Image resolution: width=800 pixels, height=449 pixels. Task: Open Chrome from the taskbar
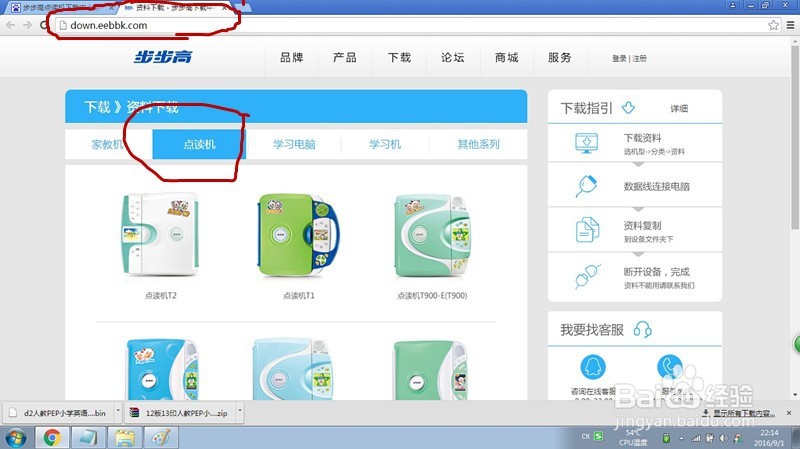[x=52, y=438]
